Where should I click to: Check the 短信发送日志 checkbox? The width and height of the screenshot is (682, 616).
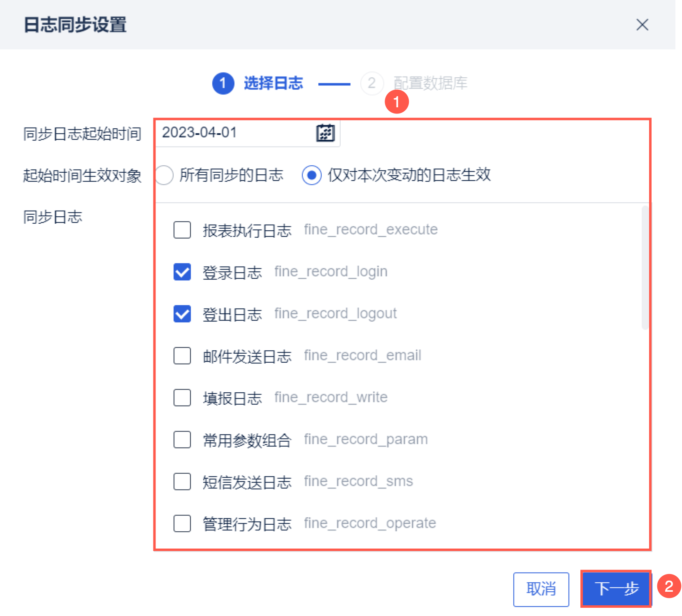[182, 482]
